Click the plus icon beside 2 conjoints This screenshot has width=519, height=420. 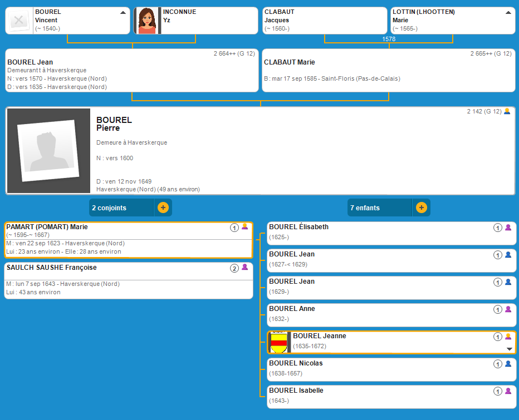pos(163,207)
